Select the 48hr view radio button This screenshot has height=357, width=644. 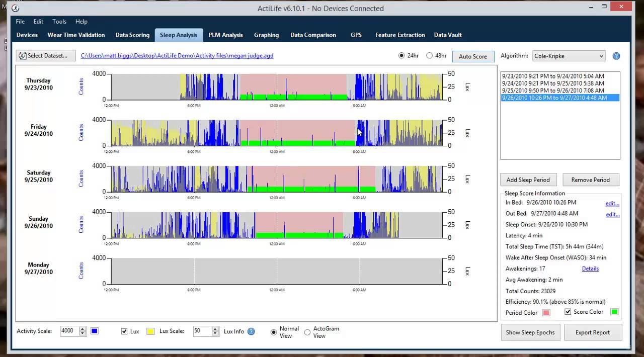click(429, 56)
